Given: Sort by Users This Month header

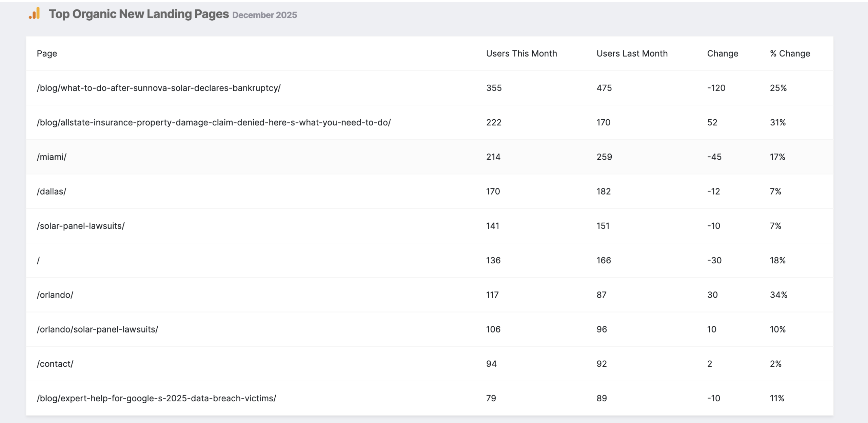Looking at the screenshot, I should pyautogui.click(x=521, y=54).
